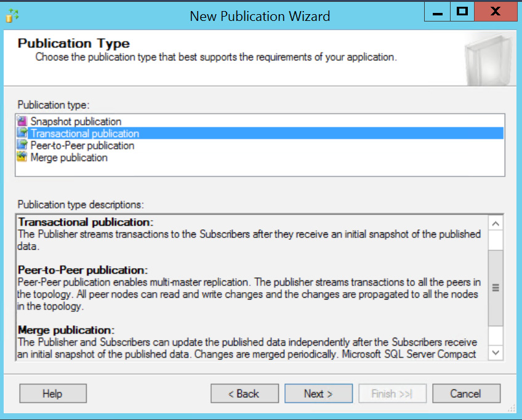
Task: Proceed with the Next button
Action: point(319,394)
